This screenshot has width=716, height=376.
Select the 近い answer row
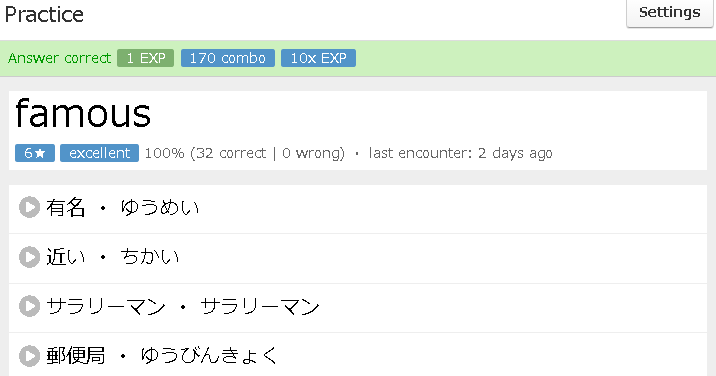[x=358, y=258]
